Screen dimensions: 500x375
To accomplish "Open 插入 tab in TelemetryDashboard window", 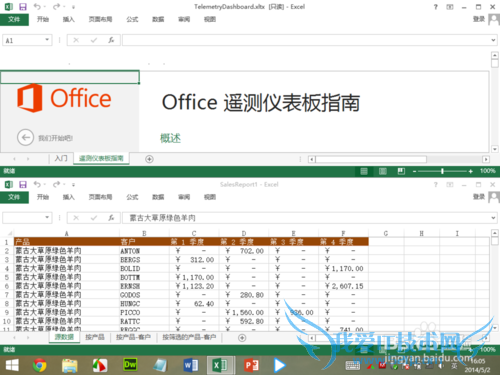I will (x=68, y=19).
